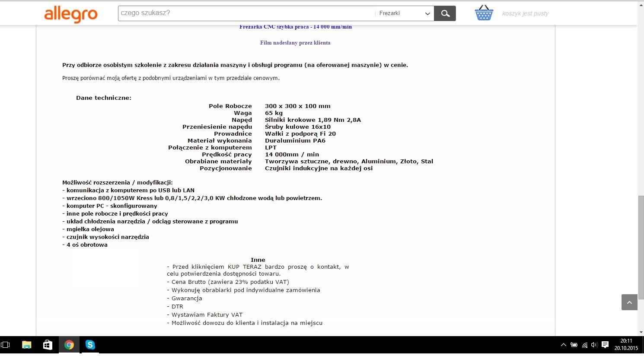The image size is (644, 356).
Task: Switch to Chrome in the taskbar
Action: point(69,345)
